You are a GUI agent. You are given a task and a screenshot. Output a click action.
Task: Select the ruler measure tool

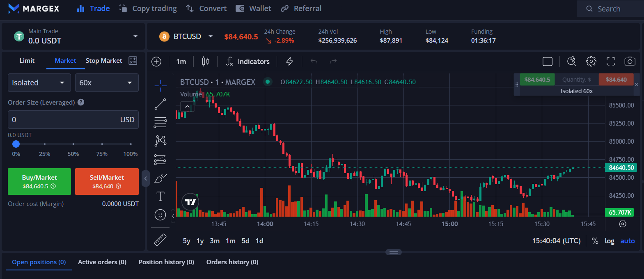click(160, 240)
